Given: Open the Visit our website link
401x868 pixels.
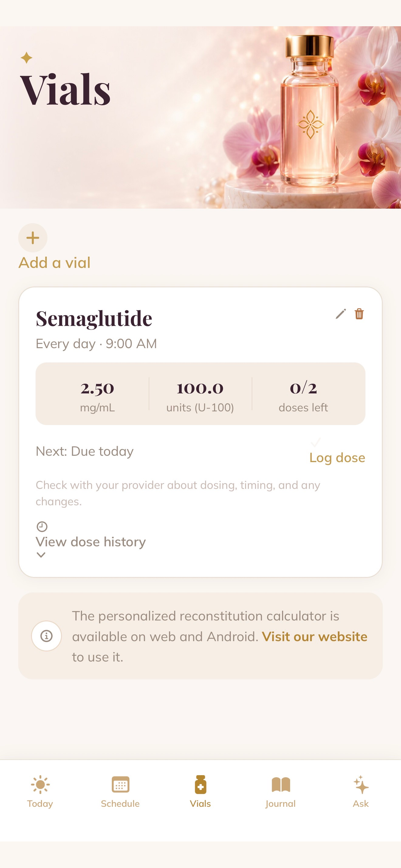Looking at the screenshot, I should click(314, 636).
